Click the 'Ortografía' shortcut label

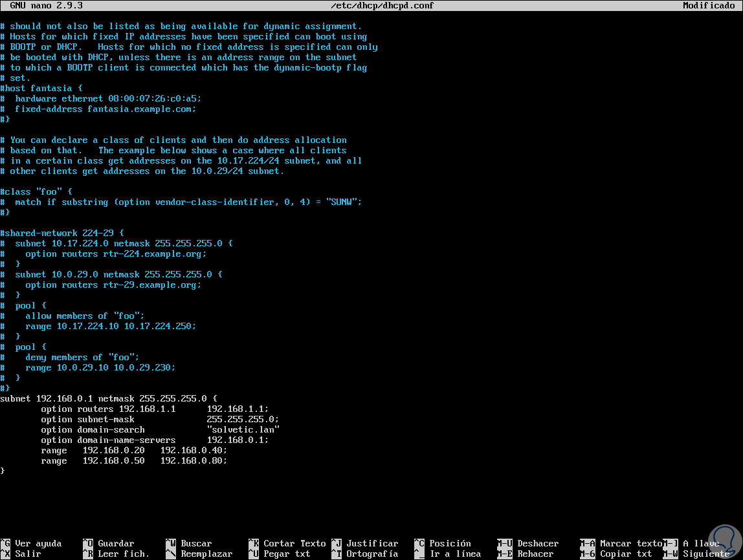coord(372,554)
